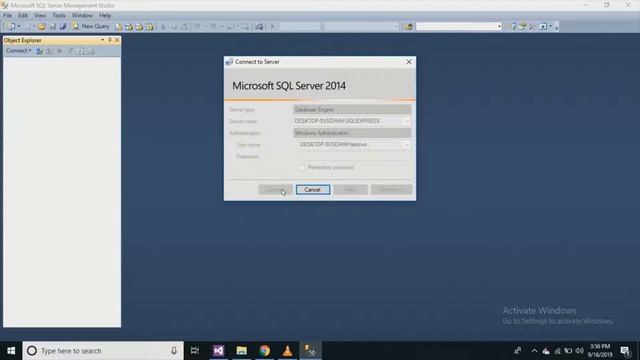Screen dimensions: 640x360
Task: Click the Connect button in dialog
Action: click(276, 190)
